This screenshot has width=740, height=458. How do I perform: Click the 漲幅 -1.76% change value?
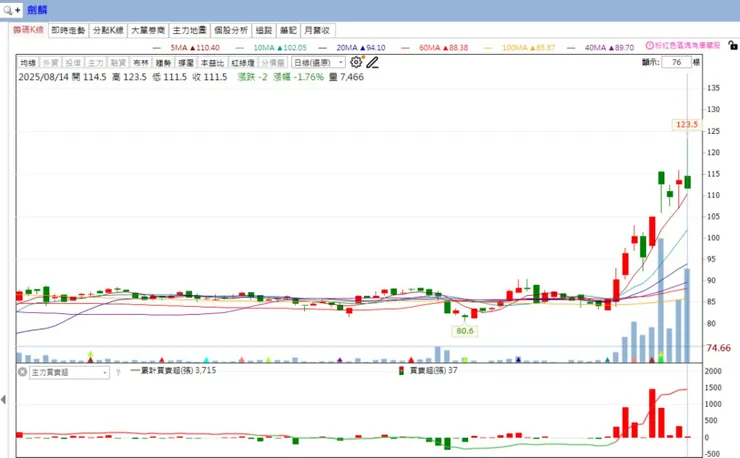298,77
